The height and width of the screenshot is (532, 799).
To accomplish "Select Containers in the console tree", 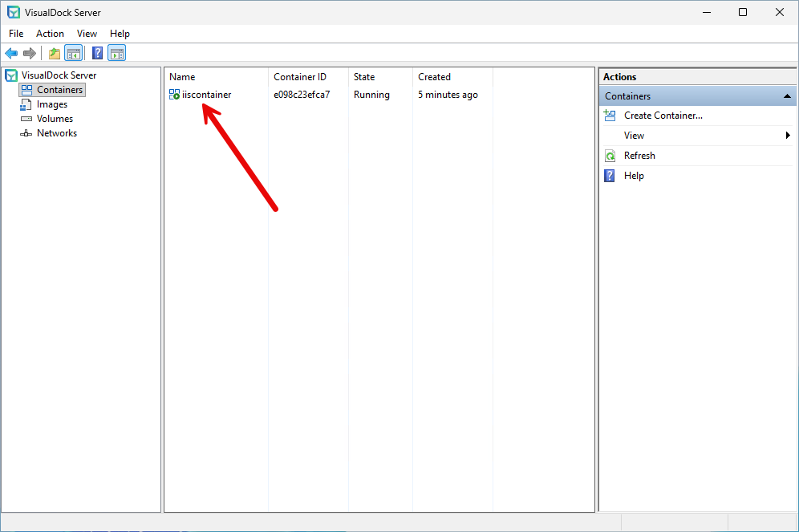I will tap(59, 90).
